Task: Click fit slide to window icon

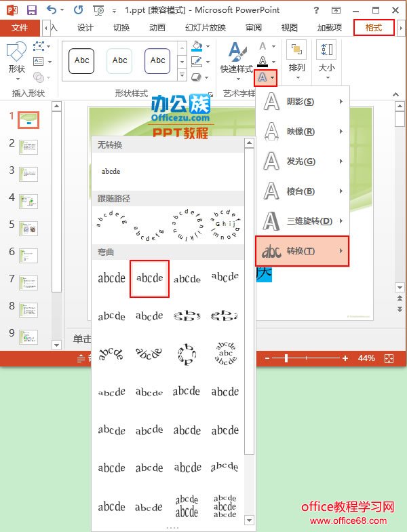Action: [389, 358]
